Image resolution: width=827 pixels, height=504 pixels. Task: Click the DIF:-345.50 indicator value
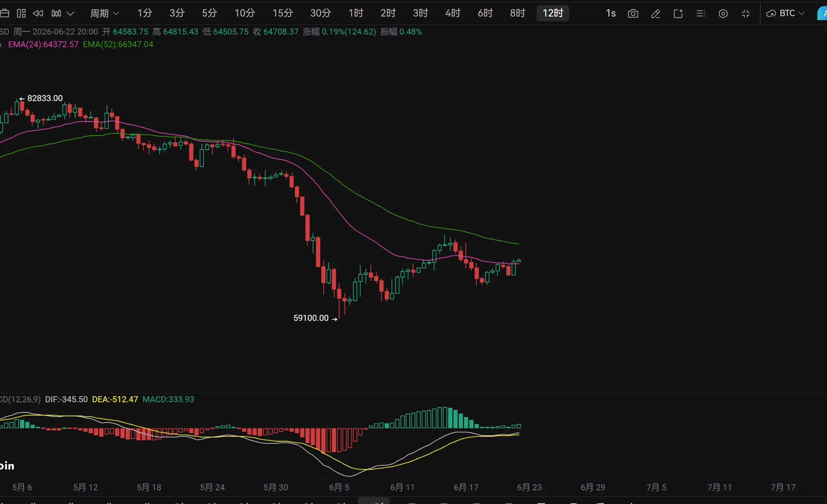coord(66,399)
